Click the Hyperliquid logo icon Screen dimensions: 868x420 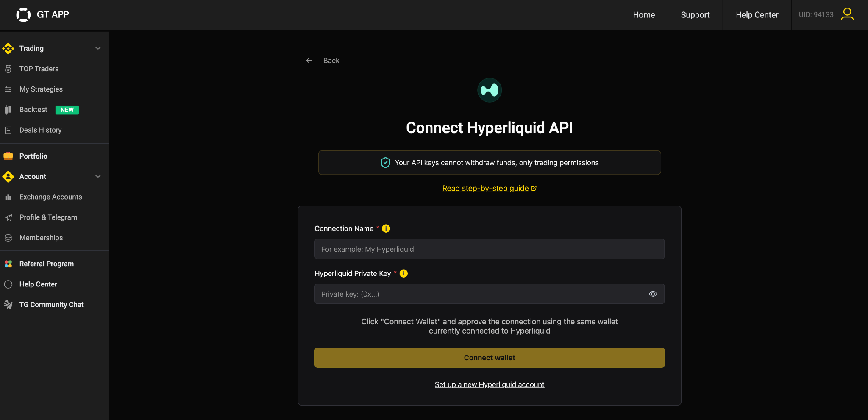point(490,90)
